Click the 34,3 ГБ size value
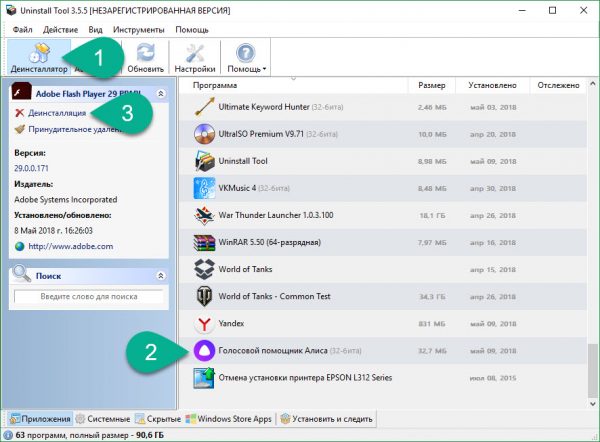Screen dimensions: 600x442 pos(432,297)
